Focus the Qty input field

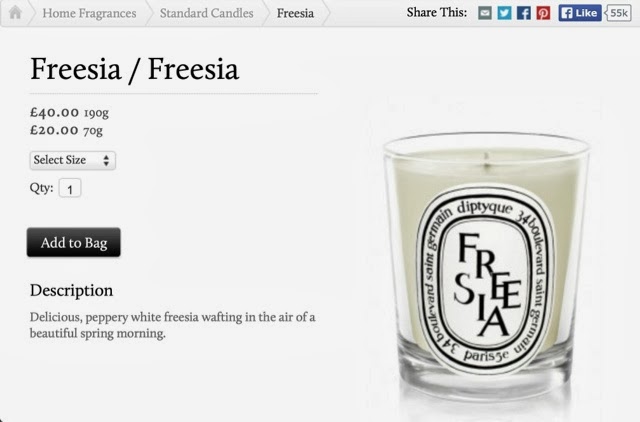coord(70,188)
